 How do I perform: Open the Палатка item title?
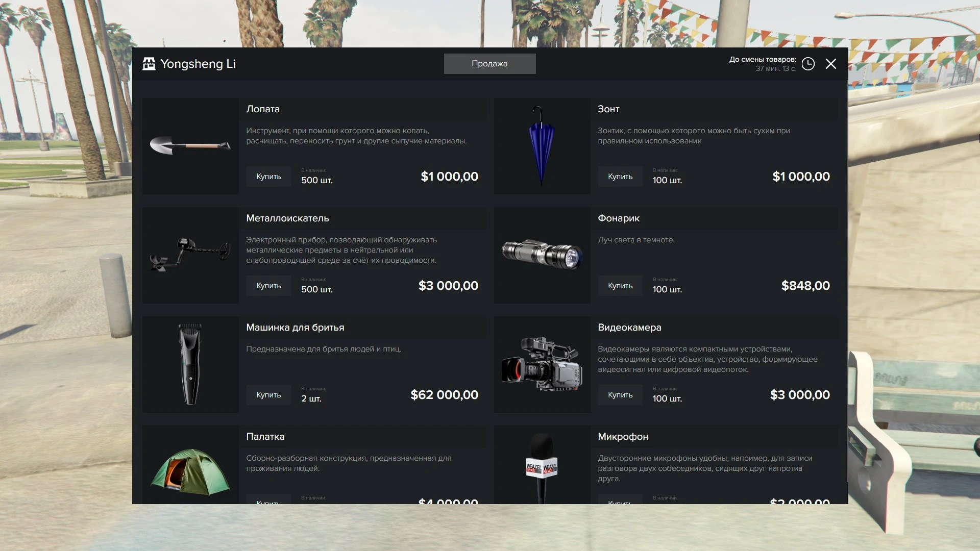pos(265,437)
